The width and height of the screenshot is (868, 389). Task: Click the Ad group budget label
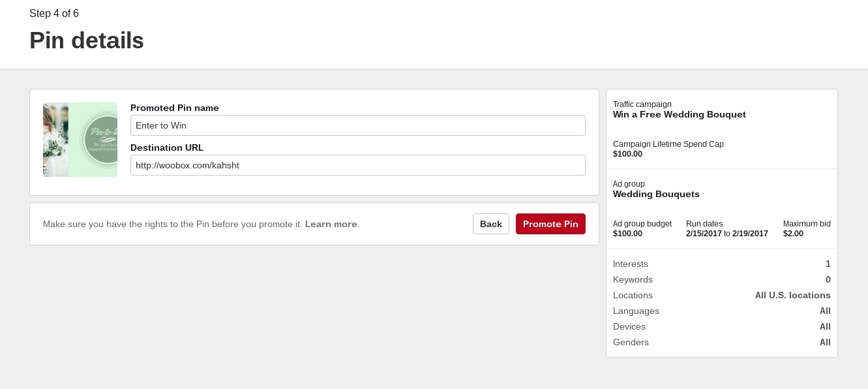click(642, 224)
